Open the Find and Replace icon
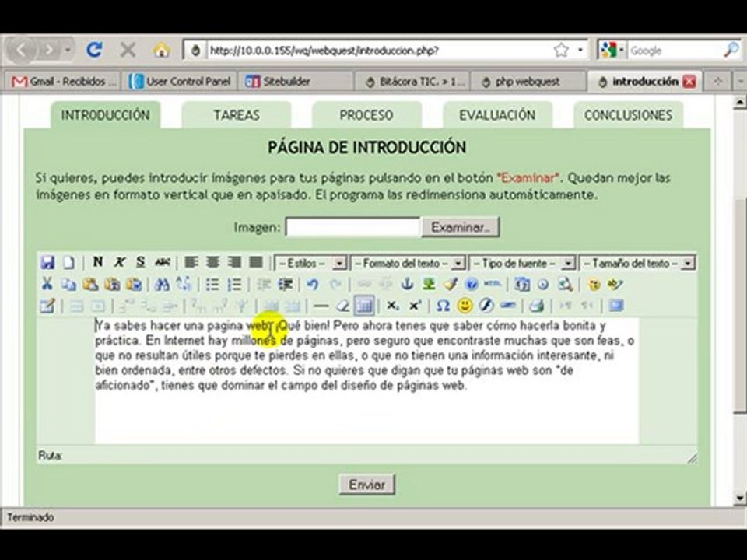The image size is (747, 560). pos(184,285)
